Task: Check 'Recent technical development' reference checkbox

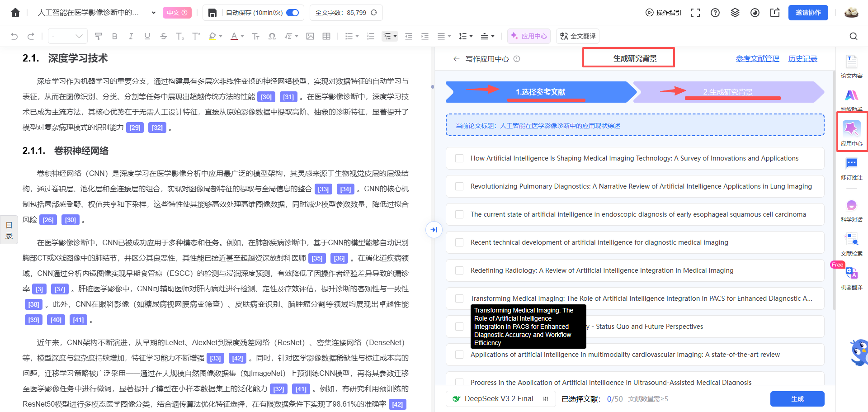Action: (x=459, y=242)
